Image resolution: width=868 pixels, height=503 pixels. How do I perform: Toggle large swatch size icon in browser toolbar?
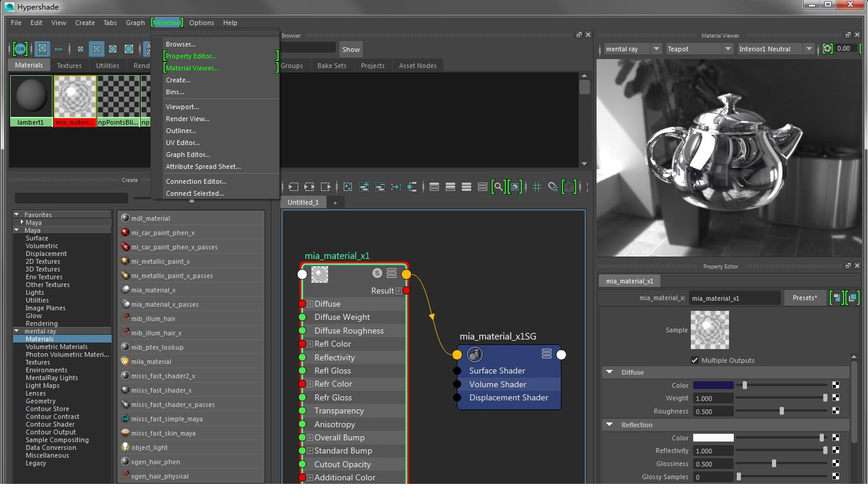tap(113, 49)
